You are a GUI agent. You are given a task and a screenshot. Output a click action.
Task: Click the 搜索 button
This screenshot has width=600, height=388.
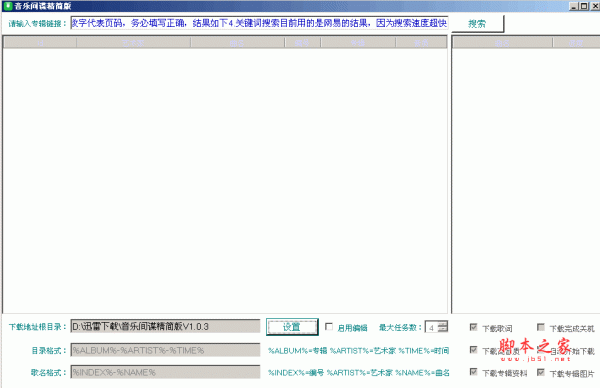click(478, 24)
